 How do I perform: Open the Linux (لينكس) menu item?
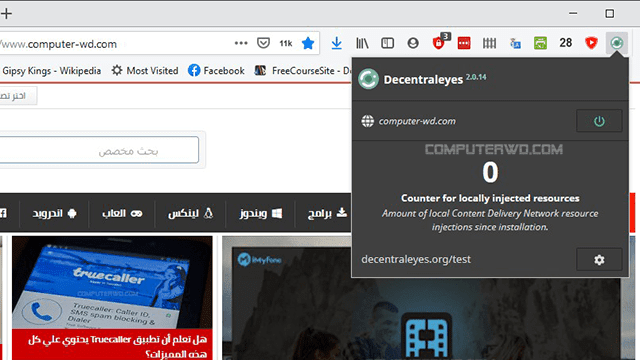click(x=190, y=213)
